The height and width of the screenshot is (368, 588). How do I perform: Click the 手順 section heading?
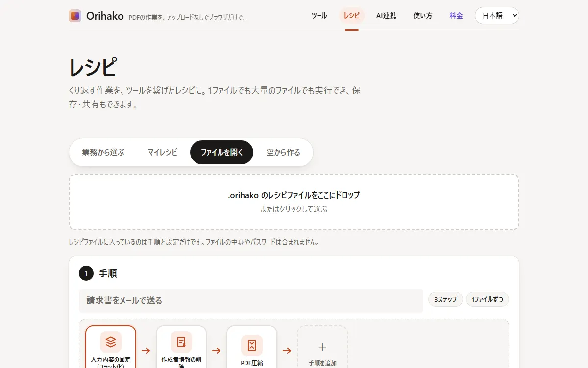108,273
